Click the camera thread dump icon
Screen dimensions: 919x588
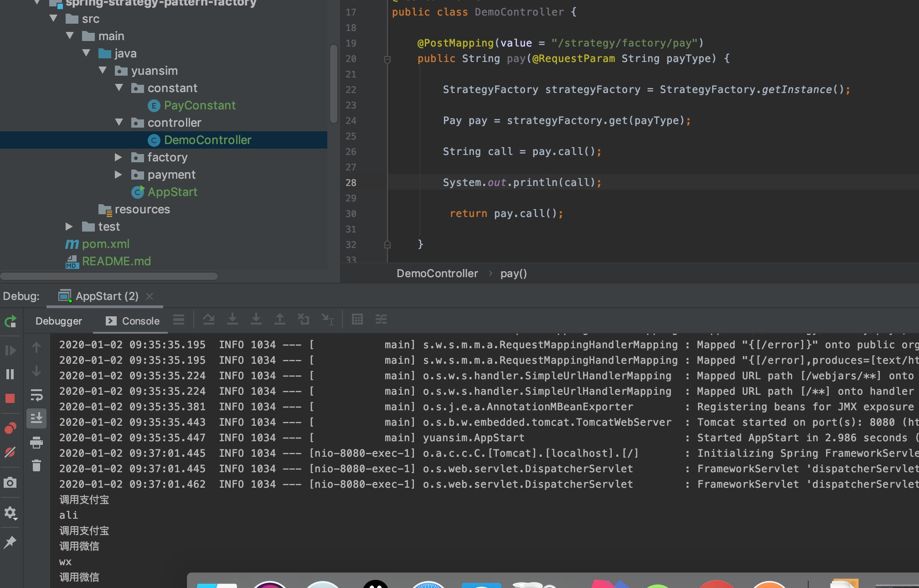[10, 482]
